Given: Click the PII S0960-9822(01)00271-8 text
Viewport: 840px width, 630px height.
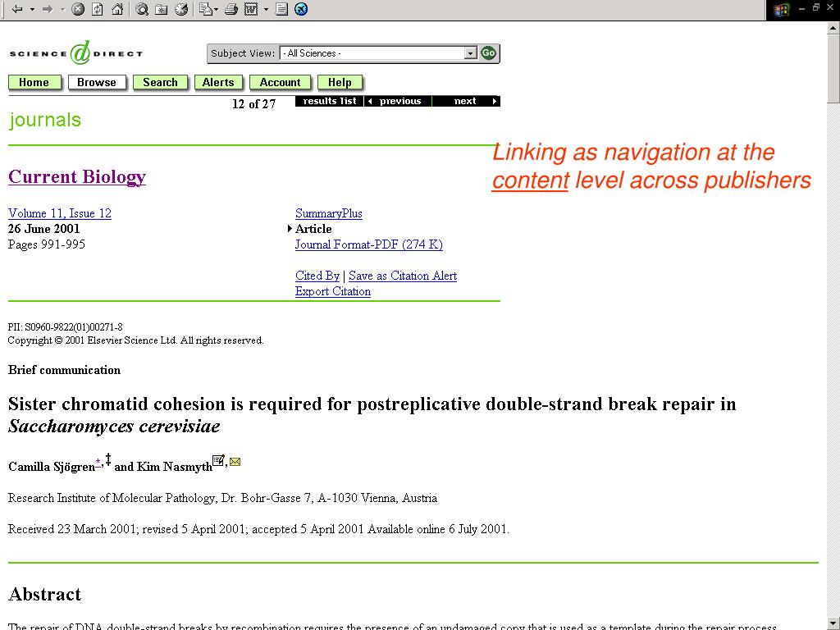Looking at the screenshot, I should click(x=66, y=326).
